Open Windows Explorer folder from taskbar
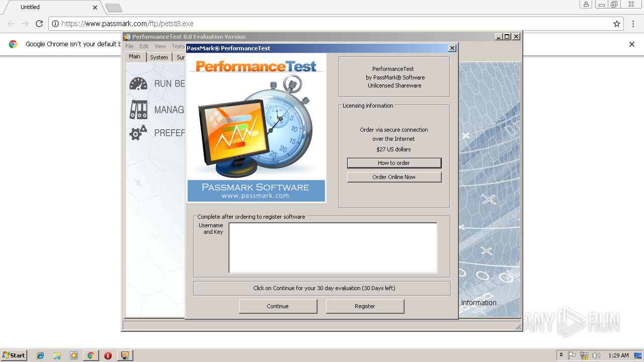The height and width of the screenshot is (362, 644). pos(57,355)
